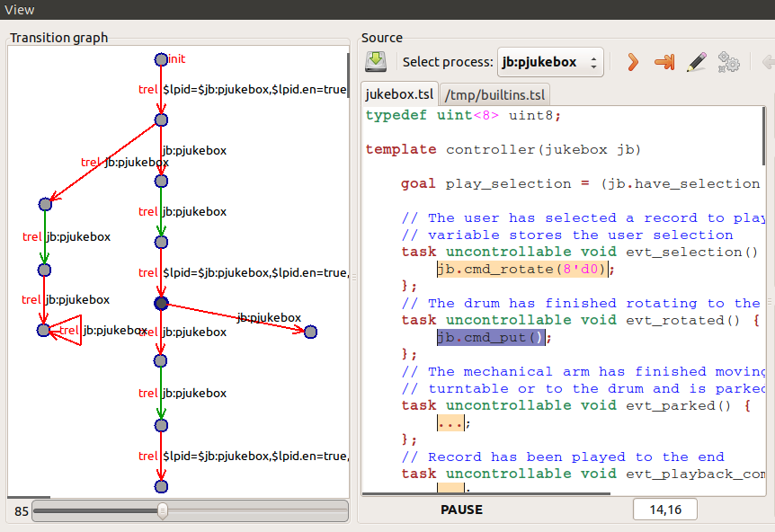This screenshot has width=775, height=532.
Task: Switch to the jukebox.tsl tab
Action: pos(400,94)
